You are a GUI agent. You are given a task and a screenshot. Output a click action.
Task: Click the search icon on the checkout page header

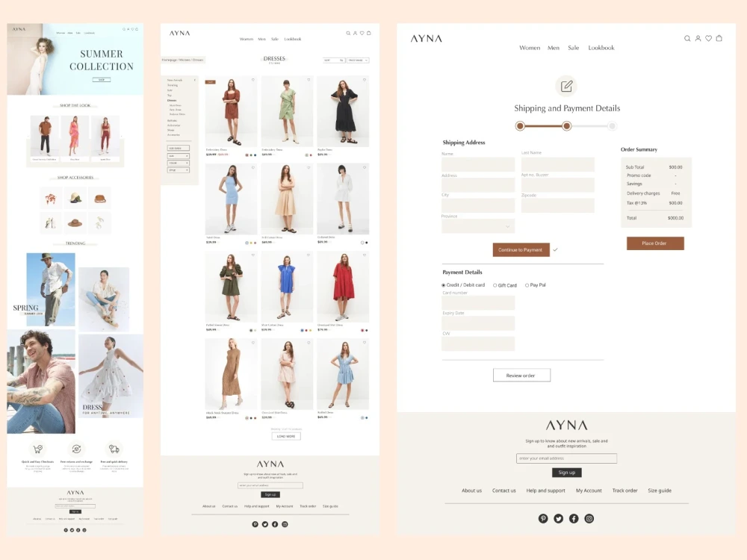687,39
